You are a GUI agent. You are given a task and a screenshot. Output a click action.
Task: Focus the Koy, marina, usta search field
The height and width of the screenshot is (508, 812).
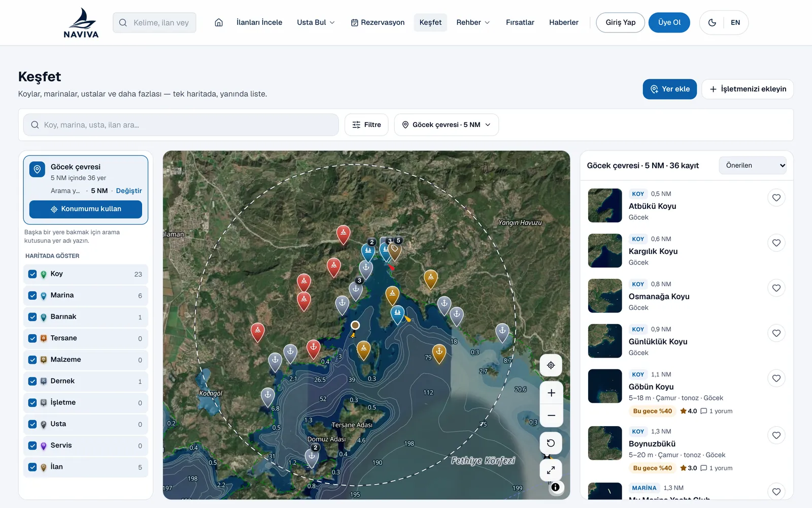point(181,124)
